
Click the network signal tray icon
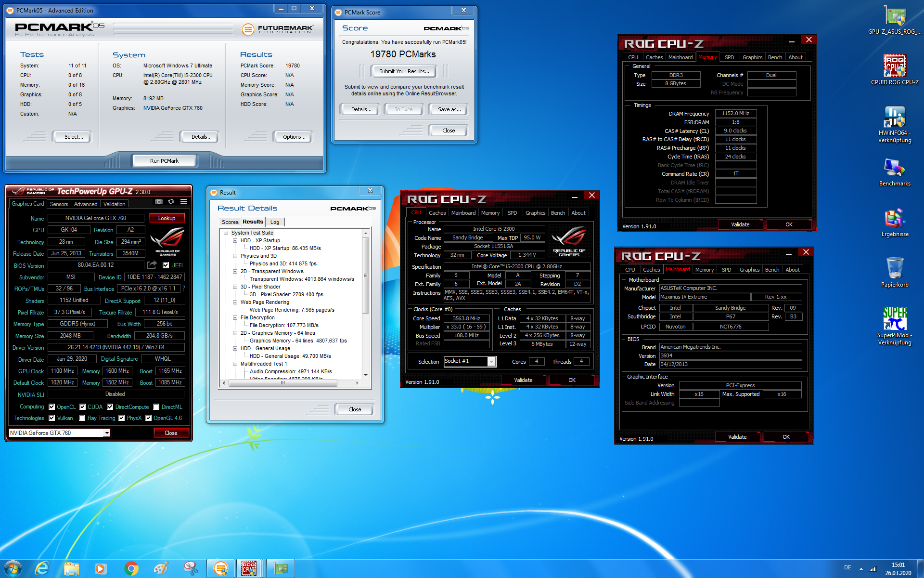coord(873,568)
